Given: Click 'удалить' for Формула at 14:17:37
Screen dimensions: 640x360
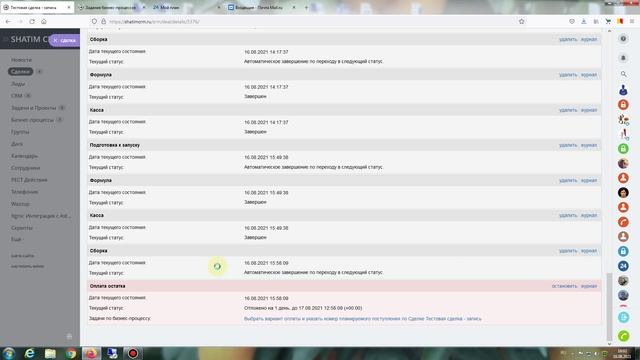Looking at the screenshot, I should coord(568,75).
